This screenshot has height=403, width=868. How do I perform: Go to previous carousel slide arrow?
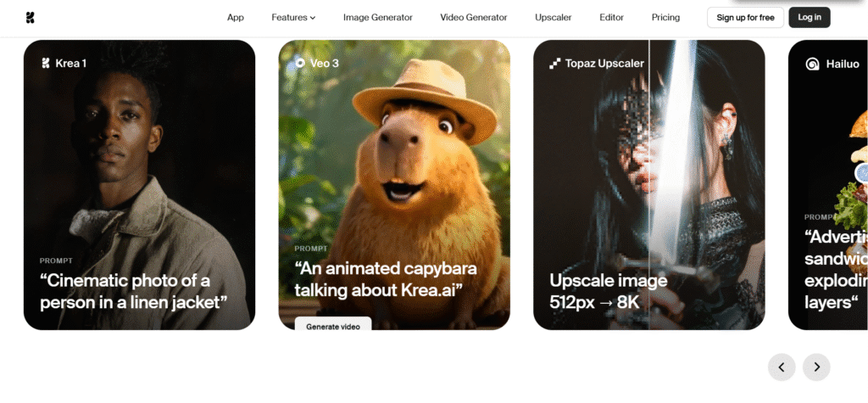click(782, 367)
